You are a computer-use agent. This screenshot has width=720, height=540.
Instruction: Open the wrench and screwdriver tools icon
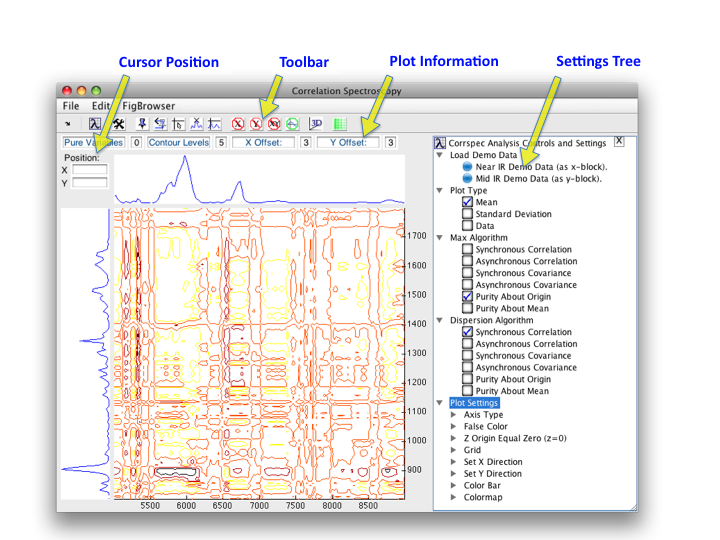(117, 124)
